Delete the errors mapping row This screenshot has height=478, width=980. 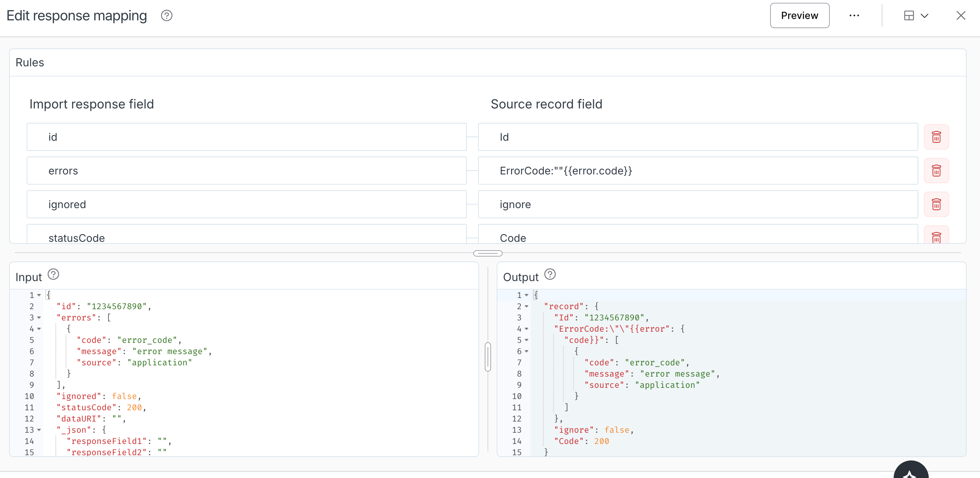click(x=936, y=171)
